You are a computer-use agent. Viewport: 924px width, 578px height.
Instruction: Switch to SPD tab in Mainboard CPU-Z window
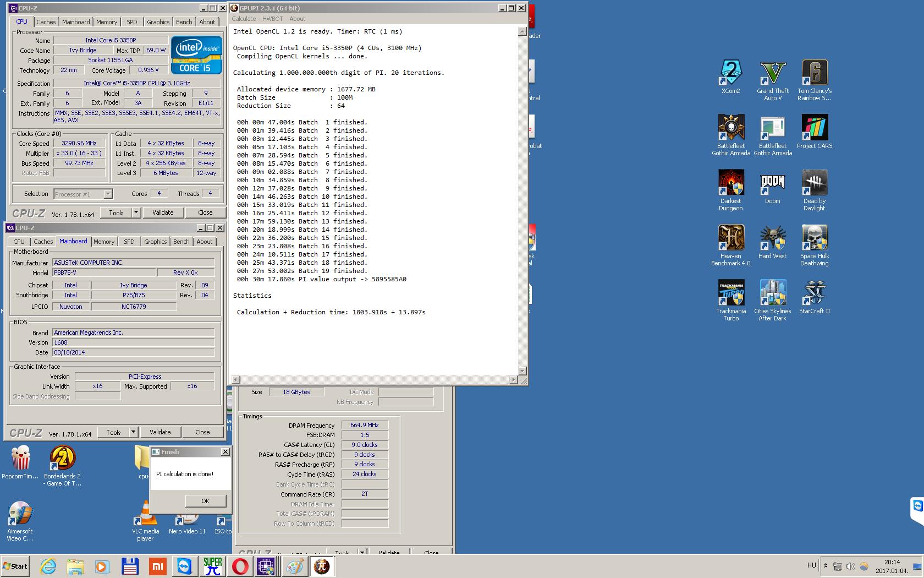point(129,242)
